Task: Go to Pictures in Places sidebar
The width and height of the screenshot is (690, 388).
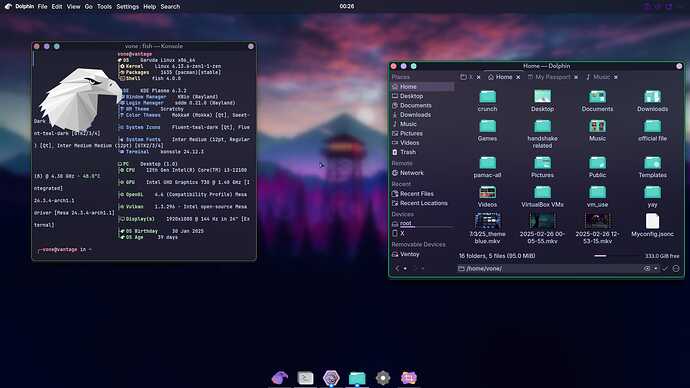Action: click(422, 133)
